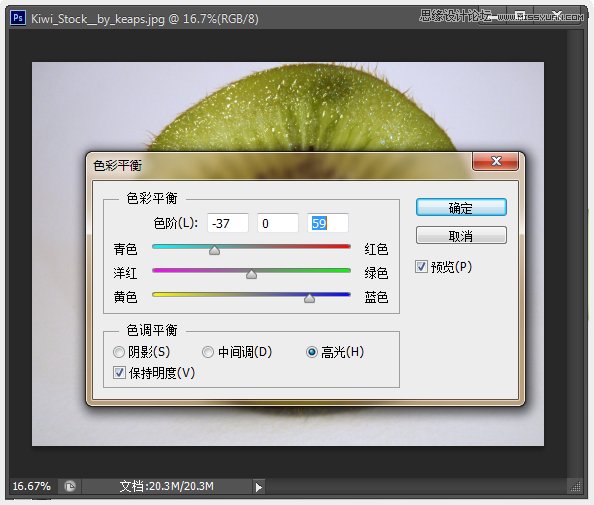Image resolution: width=594 pixels, height=505 pixels.
Task: Cancel with the 取消 button
Action: 461,236
